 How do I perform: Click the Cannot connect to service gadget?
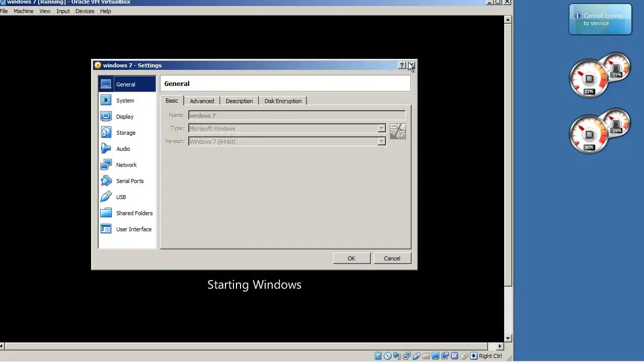click(x=600, y=20)
